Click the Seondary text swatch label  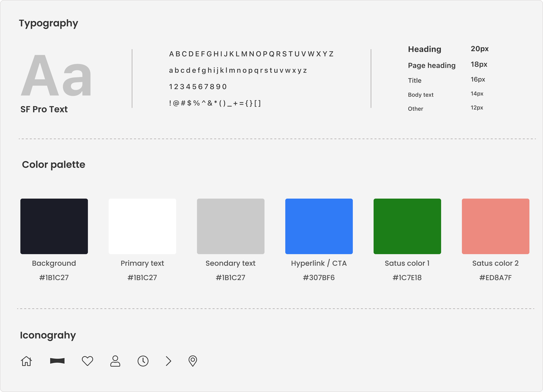tap(231, 263)
